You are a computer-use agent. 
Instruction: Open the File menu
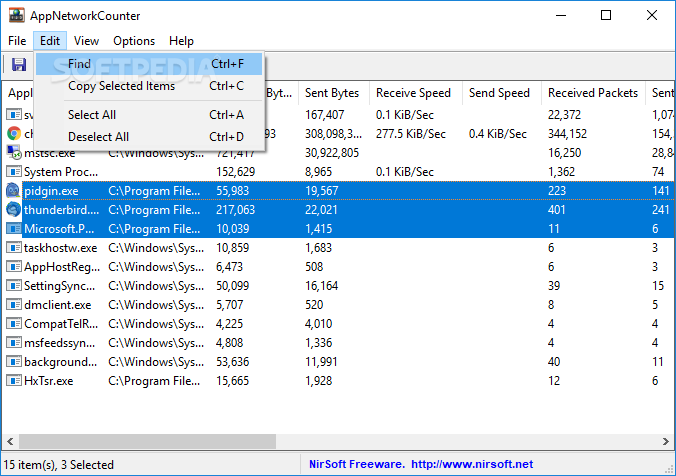[17, 41]
